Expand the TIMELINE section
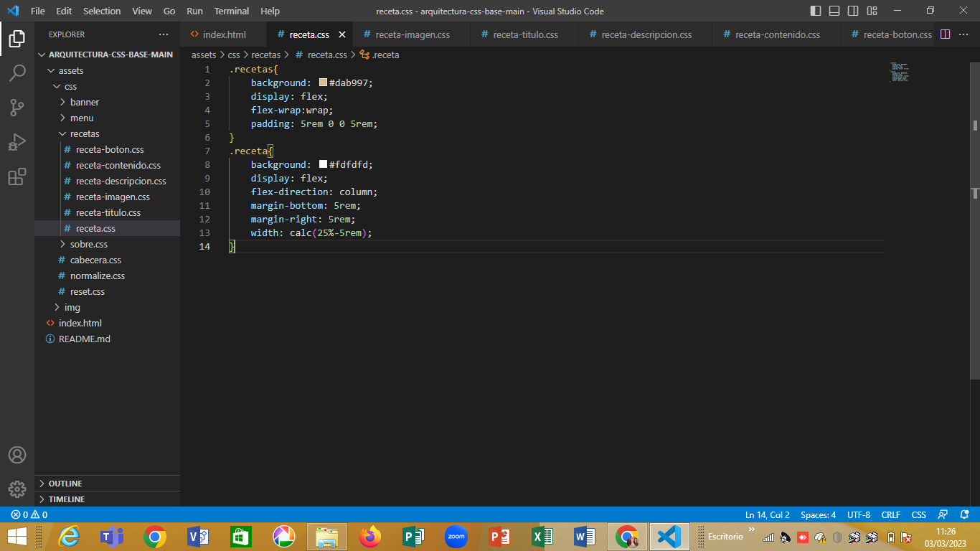 coord(108,499)
